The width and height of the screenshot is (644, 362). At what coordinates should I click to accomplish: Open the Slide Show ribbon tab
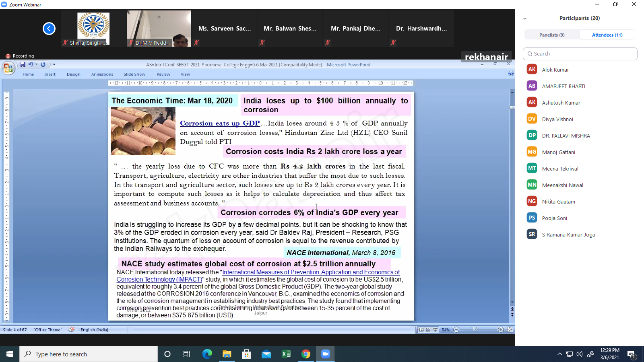[134, 74]
